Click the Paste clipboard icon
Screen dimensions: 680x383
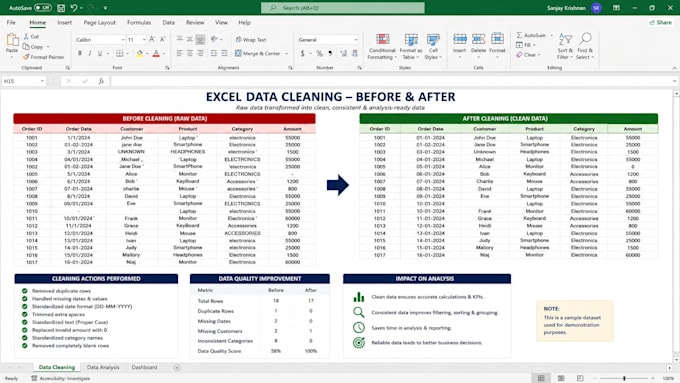pos(12,39)
